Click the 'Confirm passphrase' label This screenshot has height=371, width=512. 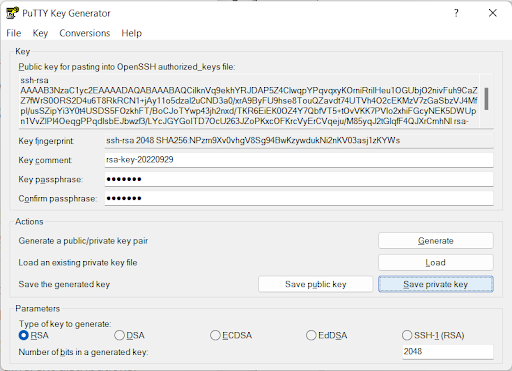click(58, 199)
